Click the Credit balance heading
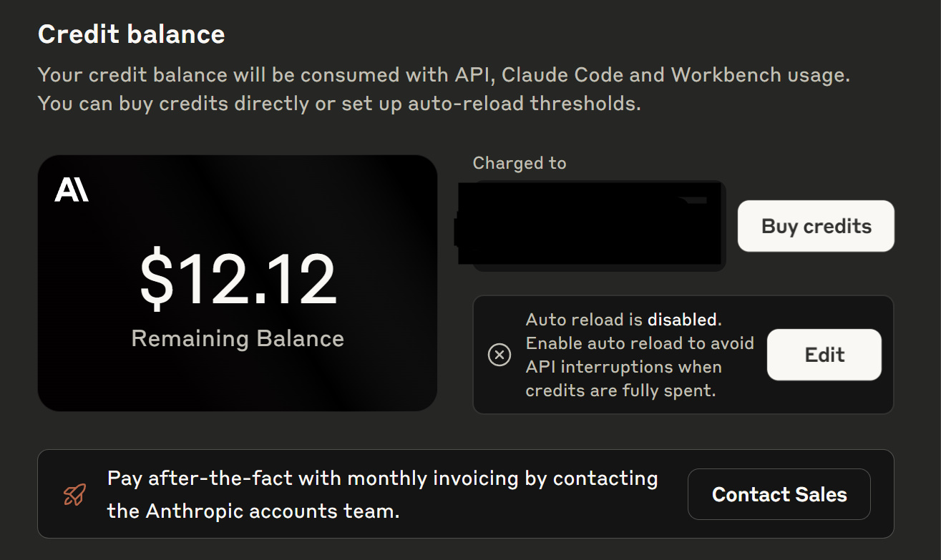941x560 pixels. click(131, 34)
